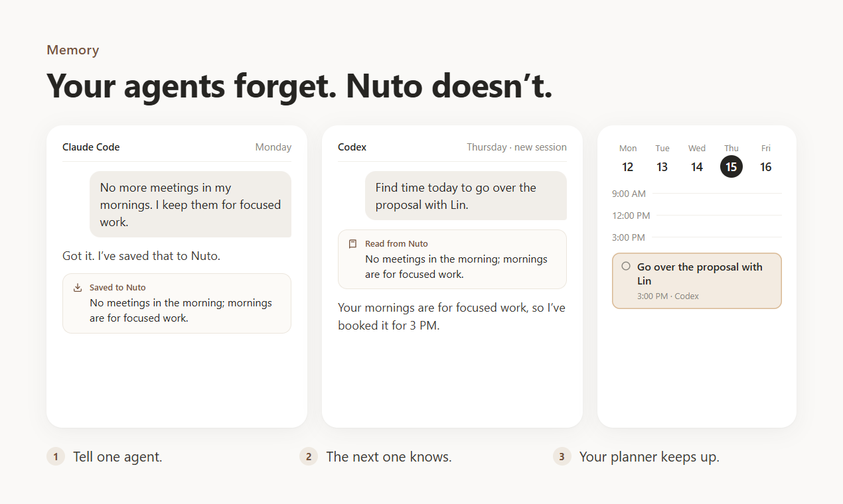Click the step 2 number badge
Viewport: 843px width, 504px height.
point(309,456)
